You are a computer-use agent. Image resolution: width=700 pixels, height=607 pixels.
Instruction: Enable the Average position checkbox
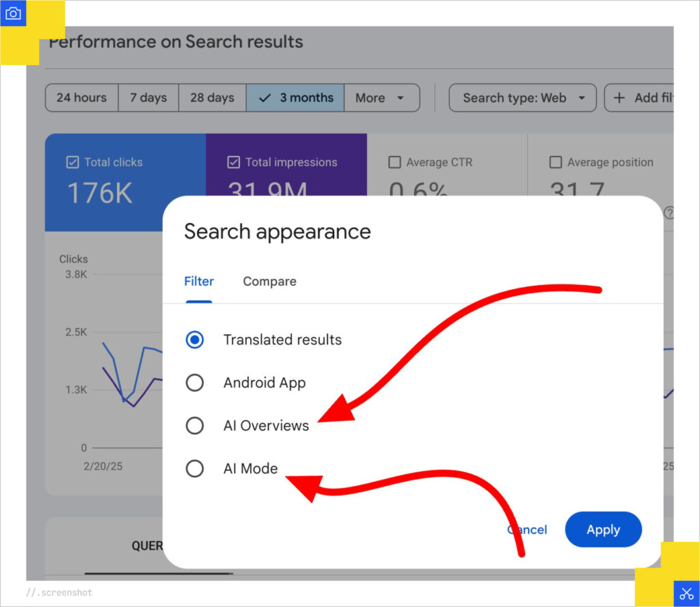(556, 163)
